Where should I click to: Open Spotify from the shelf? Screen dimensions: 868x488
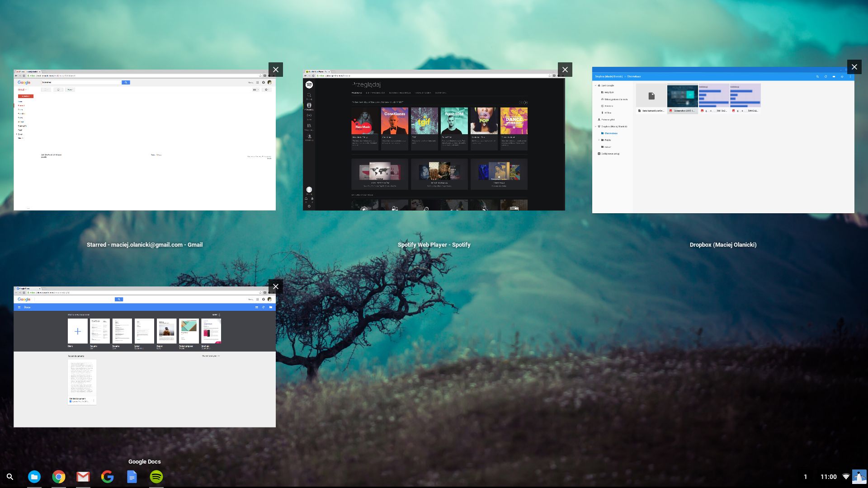pyautogui.click(x=156, y=477)
